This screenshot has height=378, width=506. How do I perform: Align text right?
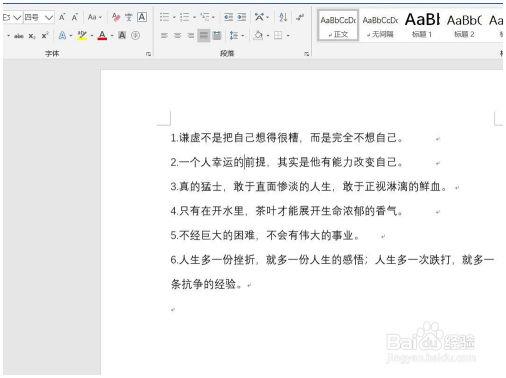[190, 35]
